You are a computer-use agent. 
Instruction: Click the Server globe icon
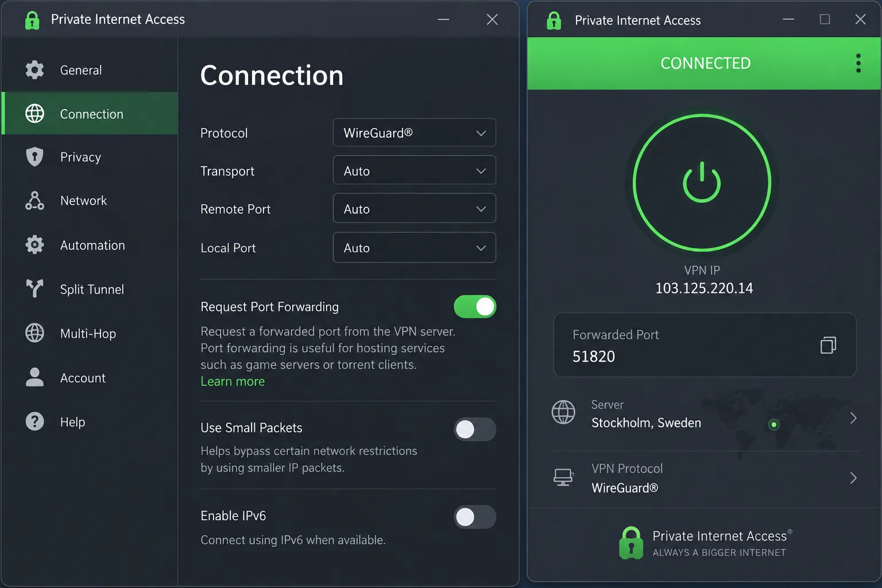point(563,412)
